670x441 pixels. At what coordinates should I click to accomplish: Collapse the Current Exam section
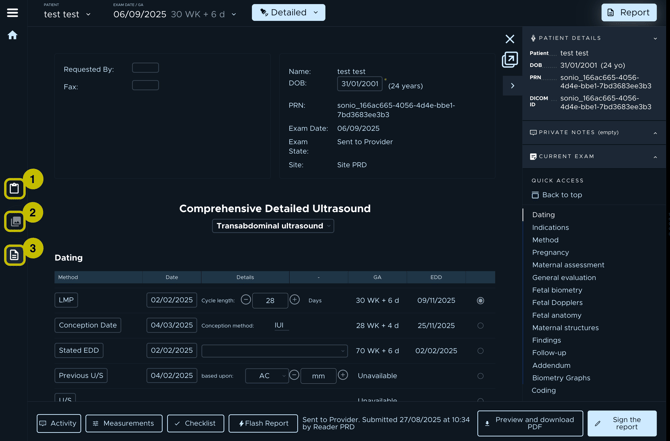click(x=655, y=157)
